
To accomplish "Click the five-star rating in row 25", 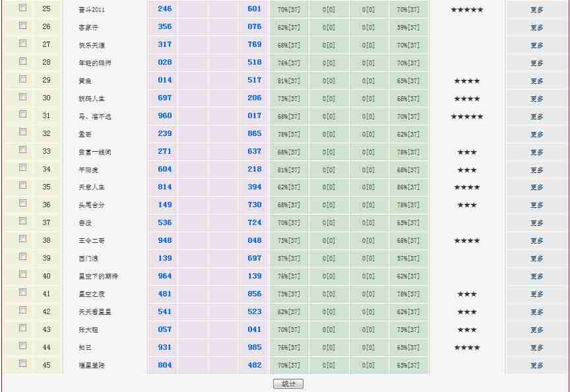I will 466,10.
